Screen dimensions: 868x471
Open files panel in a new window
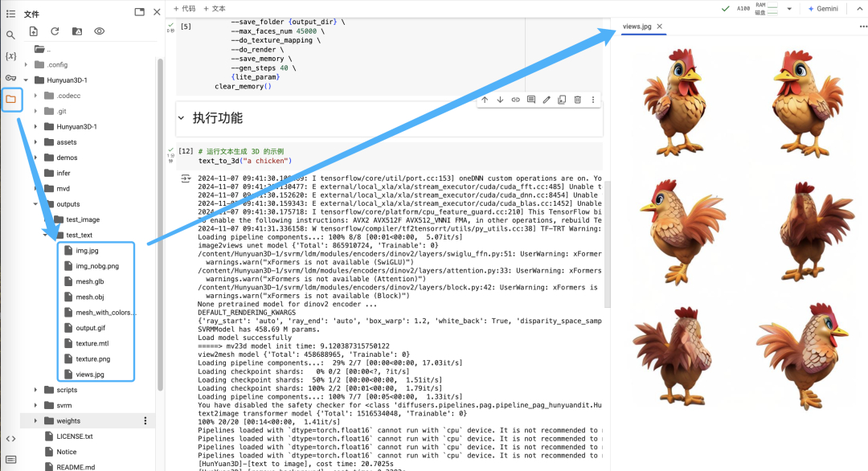[x=140, y=11]
